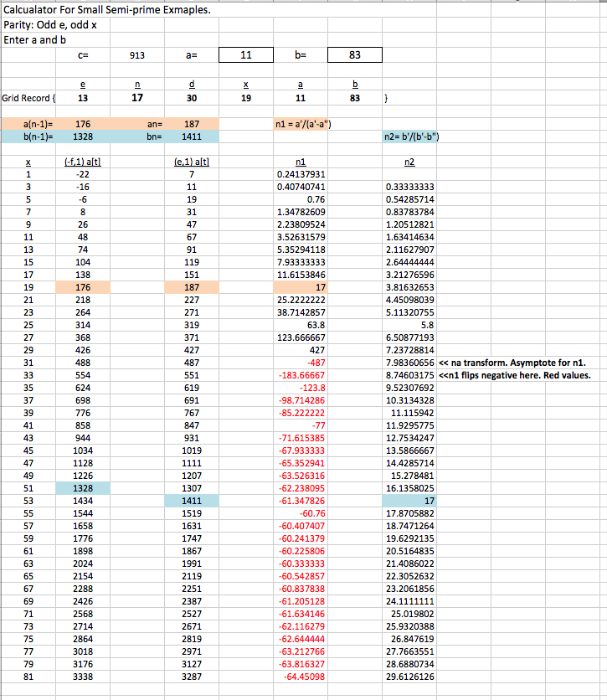Select the cell with value 3338
Viewport: 607px width, 700px height.
coord(83,677)
